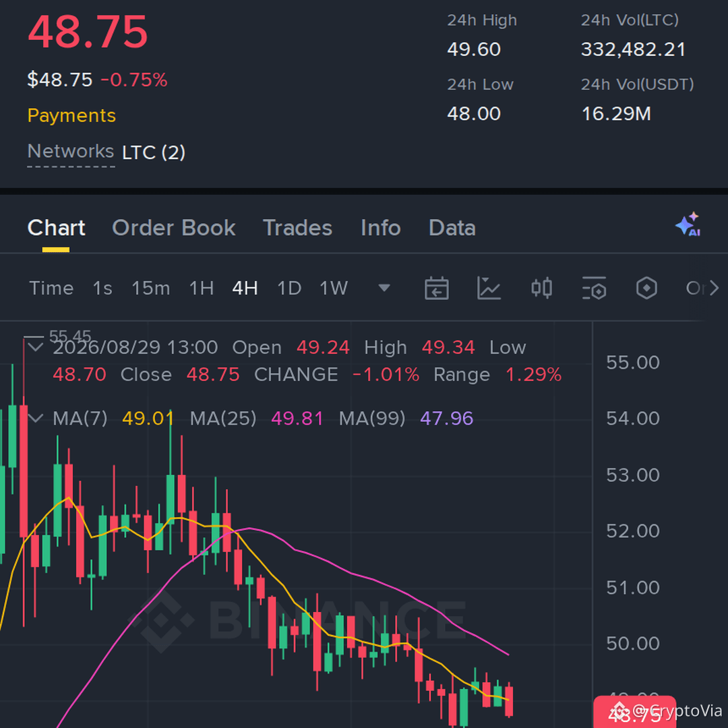Select the 4H interval
This screenshot has width=728, height=728.
[245, 288]
